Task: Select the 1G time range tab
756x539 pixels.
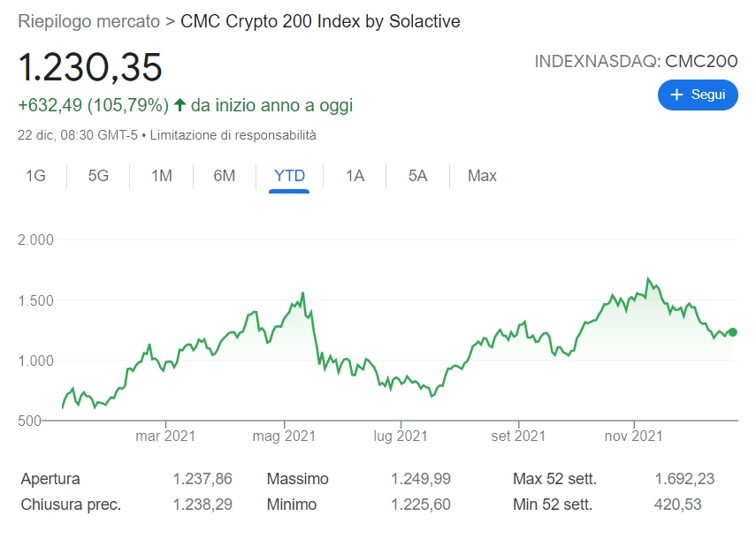Action: pos(35,176)
